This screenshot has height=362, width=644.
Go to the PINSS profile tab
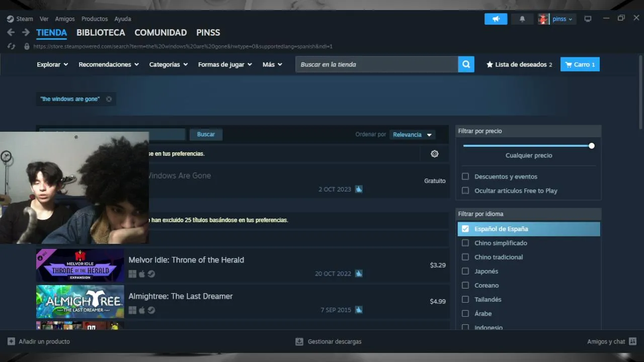pos(208,33)
